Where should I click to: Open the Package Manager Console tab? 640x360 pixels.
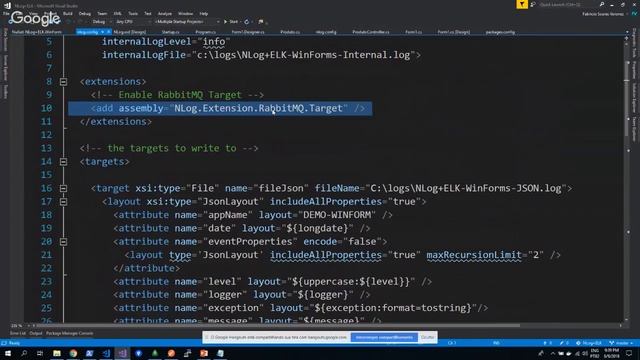pos(69,333)
